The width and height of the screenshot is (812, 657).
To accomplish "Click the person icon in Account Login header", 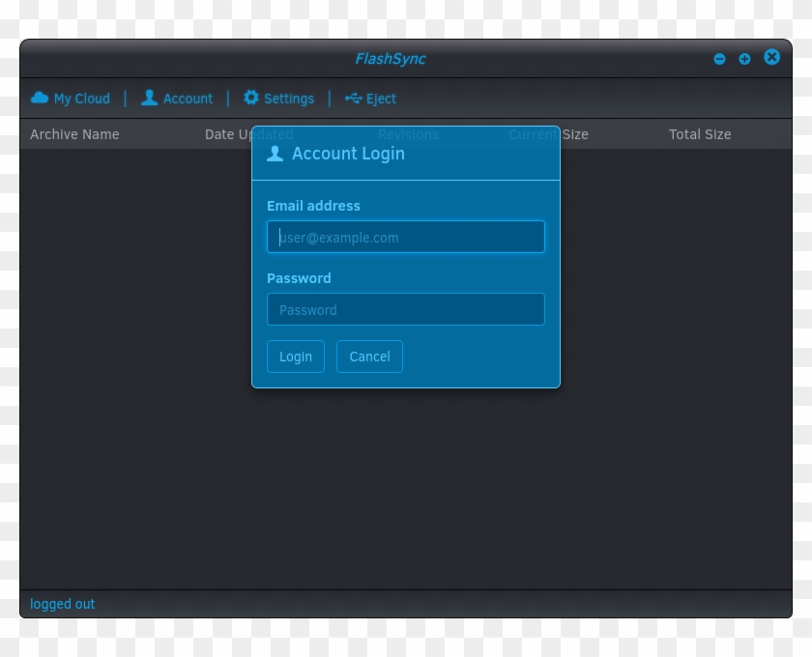I will [275, 153].
